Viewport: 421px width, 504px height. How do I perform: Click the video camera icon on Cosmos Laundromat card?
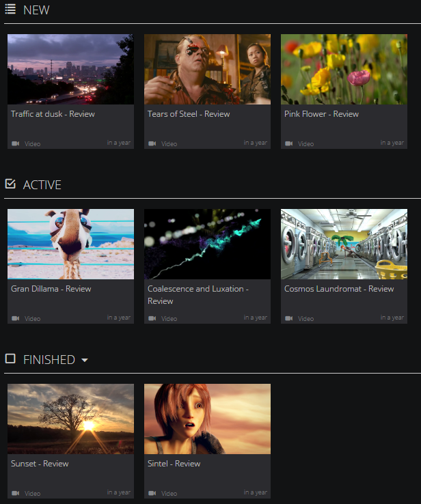coord(289,318)
